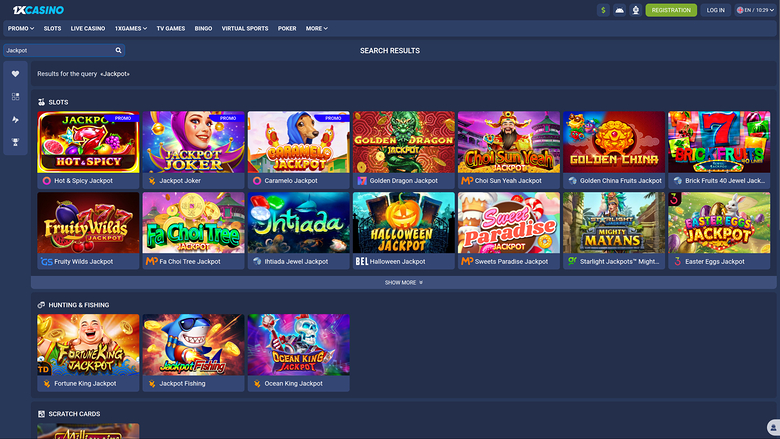Open the Sweets Paradise Jackpot thumbnail

tap(509, 223)
